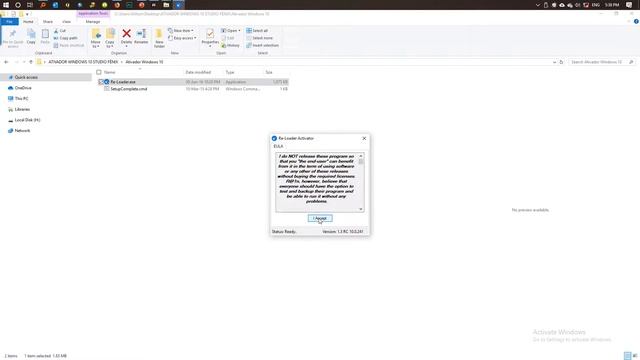Click the EULA scrollbar down arrow
Screen dimensions: 640x360
(x=361, y=209)
